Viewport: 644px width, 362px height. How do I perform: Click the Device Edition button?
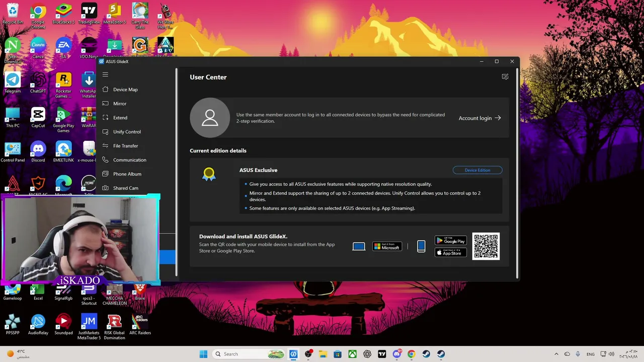coord(477,170)
